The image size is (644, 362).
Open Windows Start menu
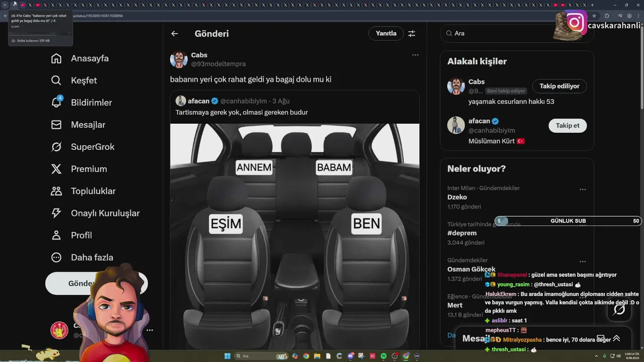point(227,356)
